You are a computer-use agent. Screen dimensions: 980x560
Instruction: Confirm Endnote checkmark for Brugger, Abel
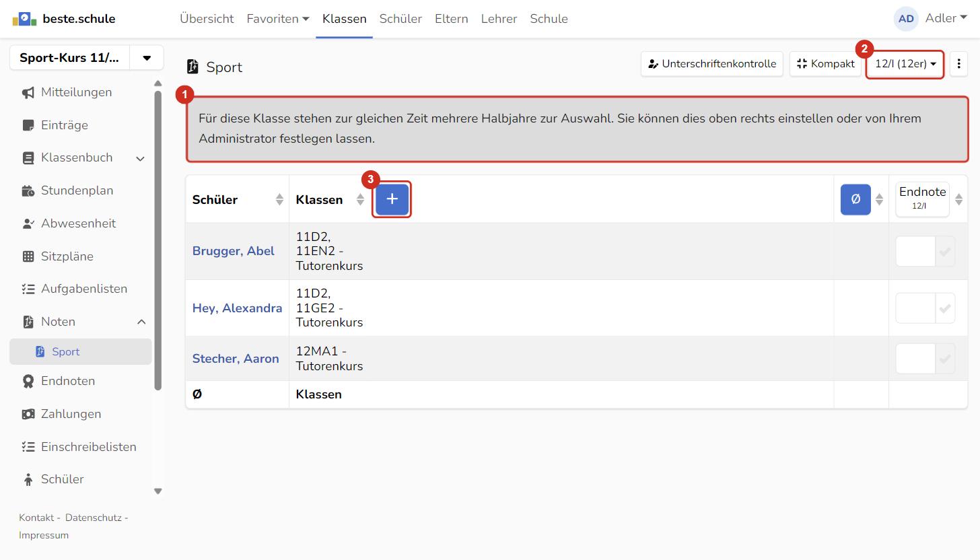pos(945,252)
